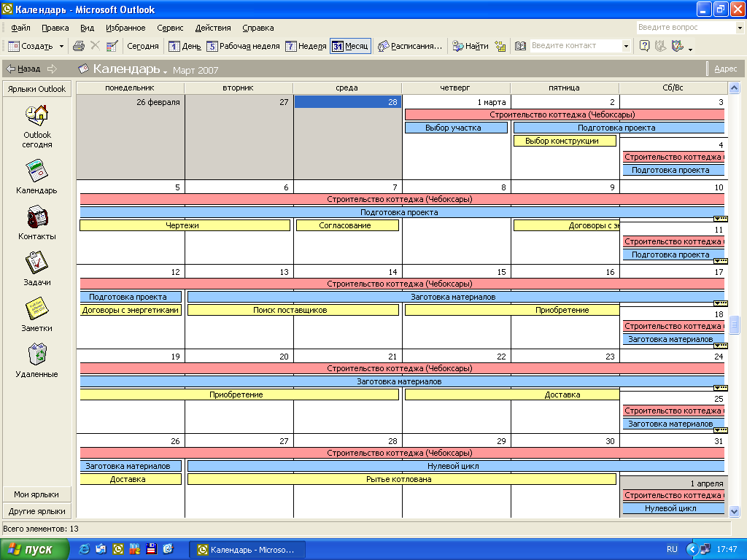This screenshot has width=747, height=560.
Task: Click the organize icon right of Найти
Action: pos(500,46)
